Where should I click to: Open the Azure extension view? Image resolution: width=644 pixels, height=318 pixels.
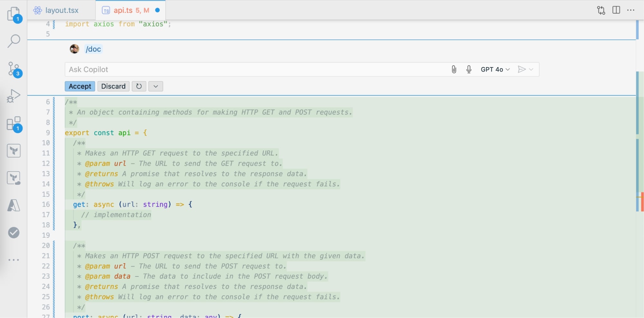[14, 205]
